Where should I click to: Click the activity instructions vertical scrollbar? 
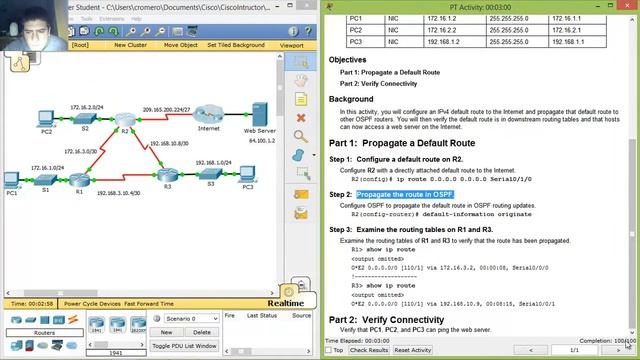click(x=632, y=176)
